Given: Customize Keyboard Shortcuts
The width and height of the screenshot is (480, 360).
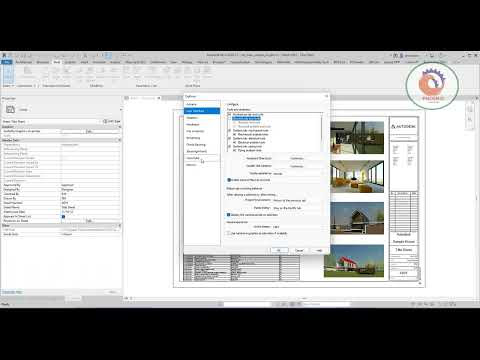Looking at the screenshot, I should coord(297,158).
